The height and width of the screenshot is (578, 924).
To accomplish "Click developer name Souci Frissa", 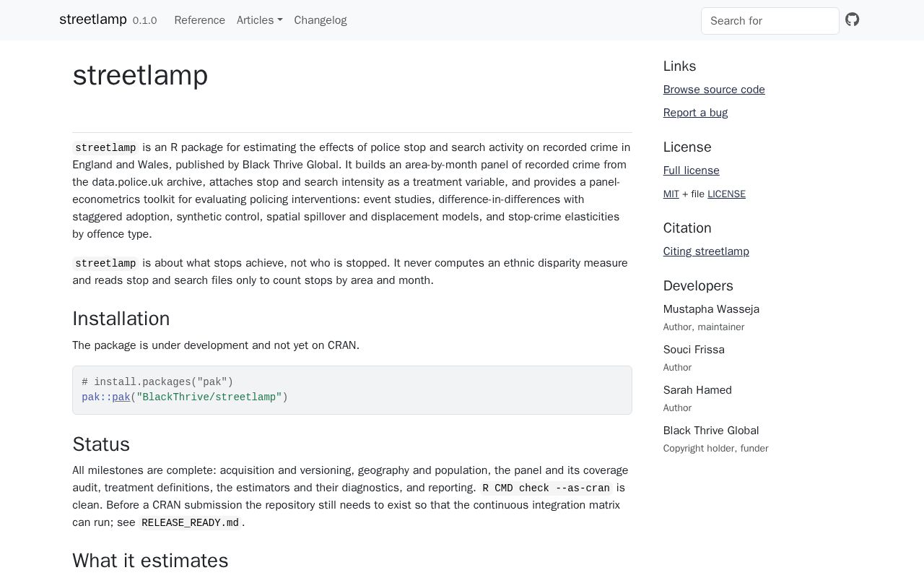I will tap(694, 350).
